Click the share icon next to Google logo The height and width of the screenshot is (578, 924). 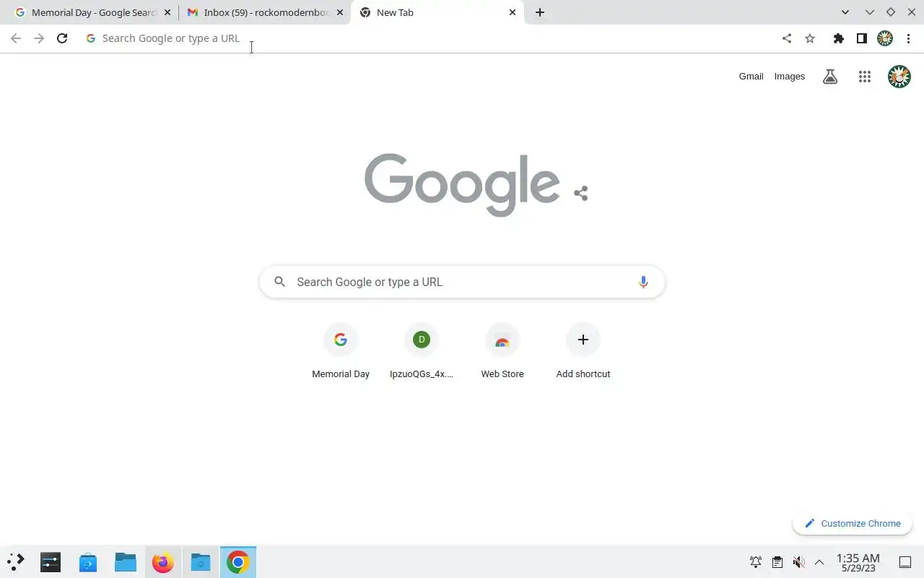click(581, 193)
